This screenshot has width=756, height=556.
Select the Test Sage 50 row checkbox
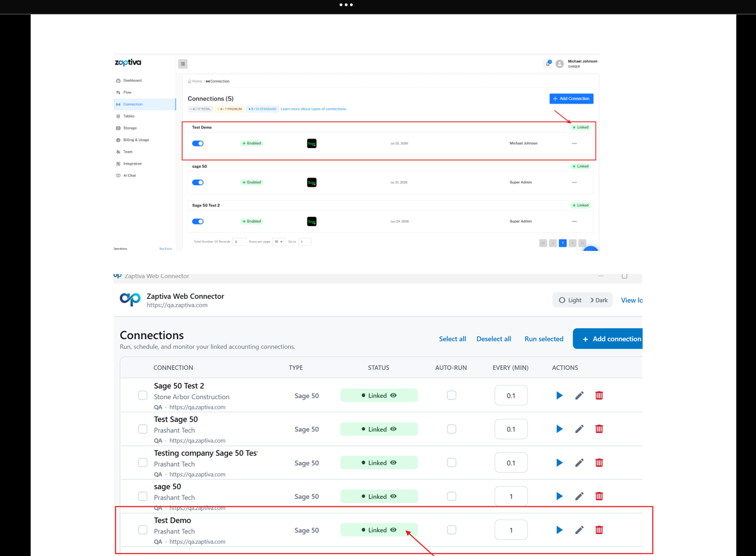[x=142, y=429]
